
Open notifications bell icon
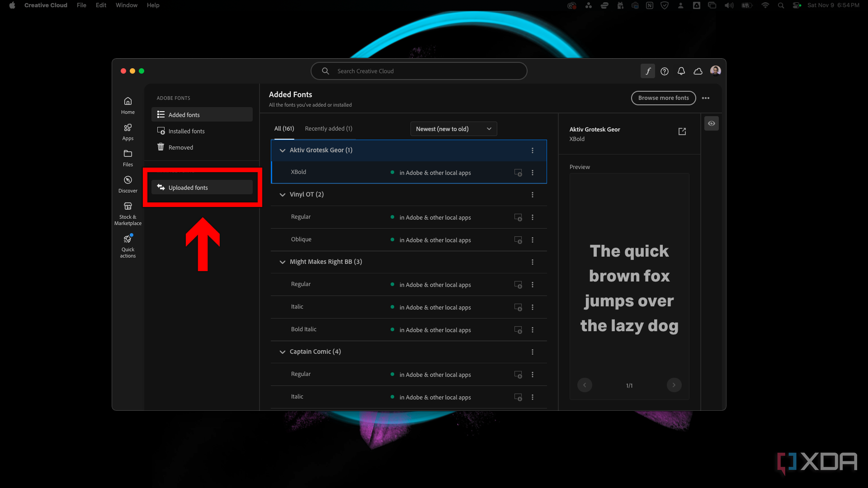pyautogui.click(x=681, y=71)
